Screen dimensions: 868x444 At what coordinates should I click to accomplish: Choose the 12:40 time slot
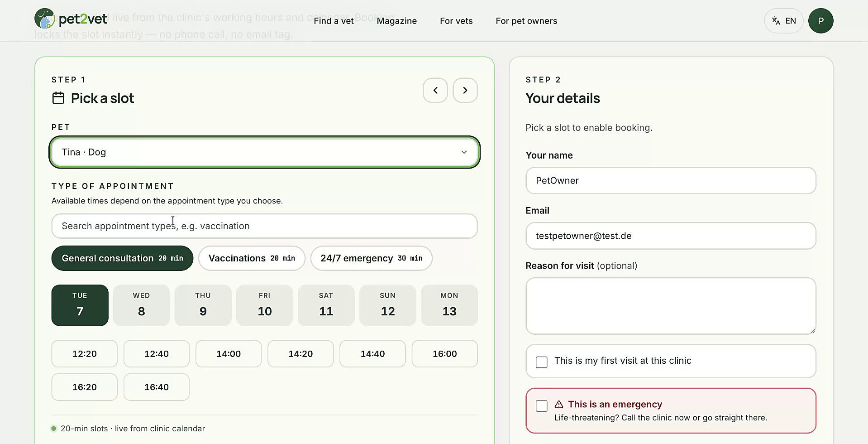[157, 354]
